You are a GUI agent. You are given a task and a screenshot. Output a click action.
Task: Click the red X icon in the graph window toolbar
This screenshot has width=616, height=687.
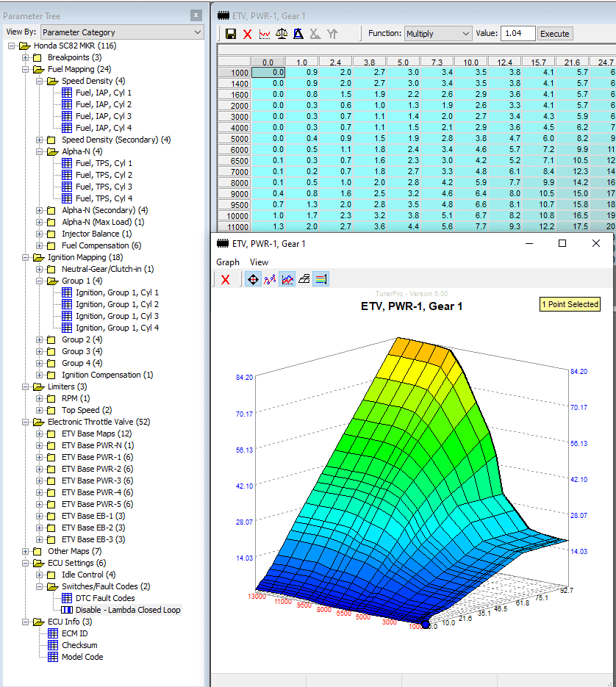(225, 278)
